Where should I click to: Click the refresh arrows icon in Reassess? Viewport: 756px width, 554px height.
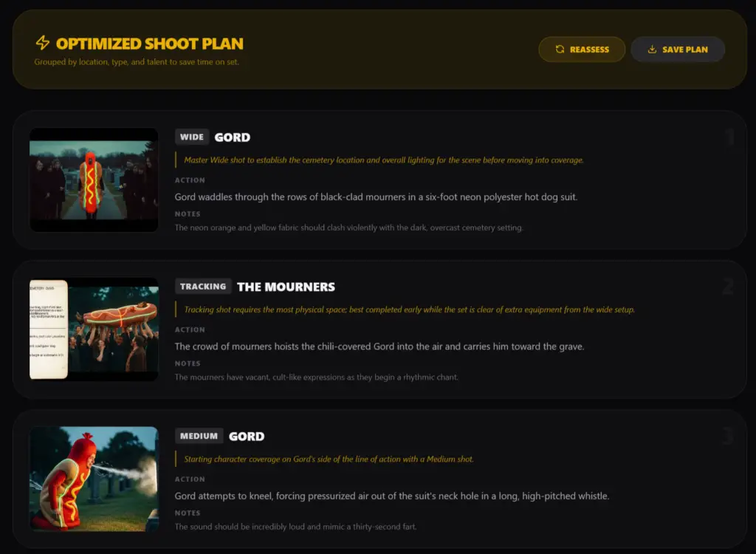(x=560, y=49)
